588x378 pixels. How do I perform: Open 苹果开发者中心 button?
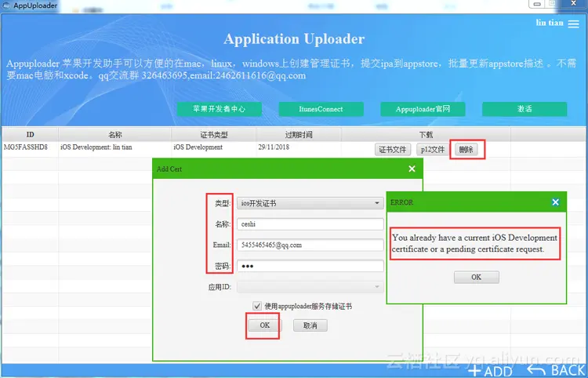point(219,109)
